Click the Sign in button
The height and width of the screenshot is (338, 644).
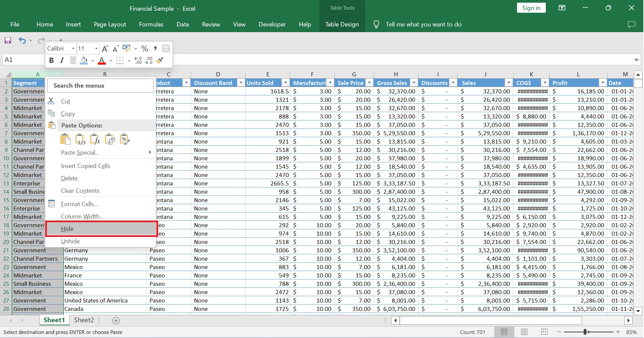pyautogui.click(x=531, y=8)
